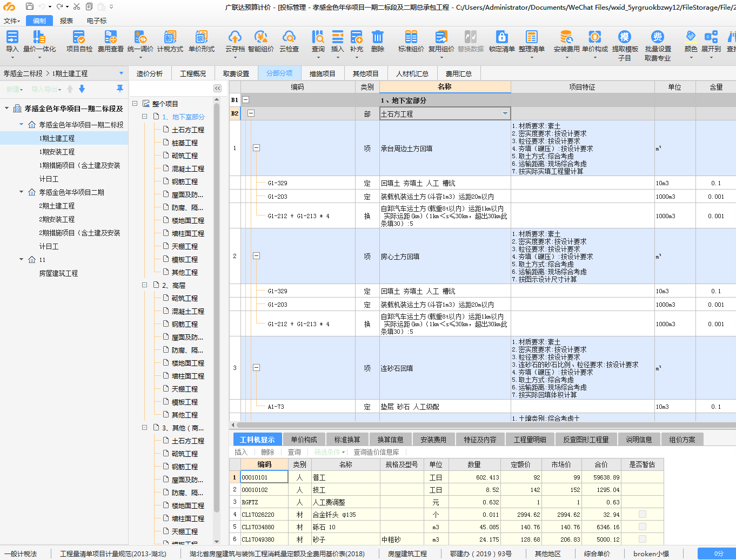This screenshot has height=560, width=736.
Task: Select 2期土建工程 tree item
Action: [57, 206]
